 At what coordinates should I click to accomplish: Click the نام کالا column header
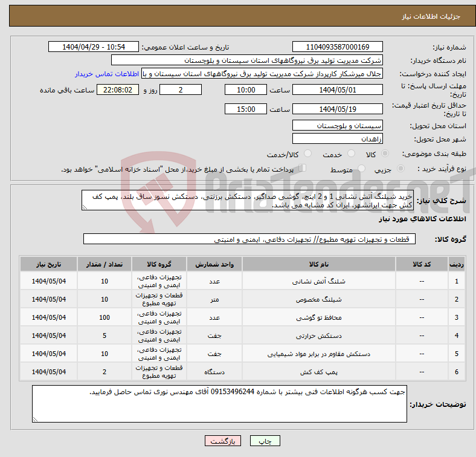click(319, 264)
